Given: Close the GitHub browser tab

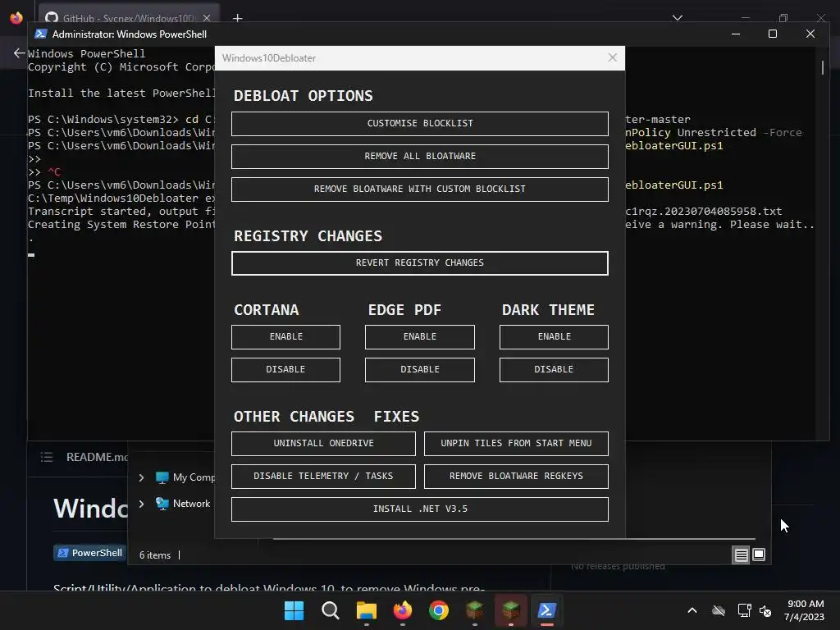Looking at the screenshot, I should click(x=206, y=18).
